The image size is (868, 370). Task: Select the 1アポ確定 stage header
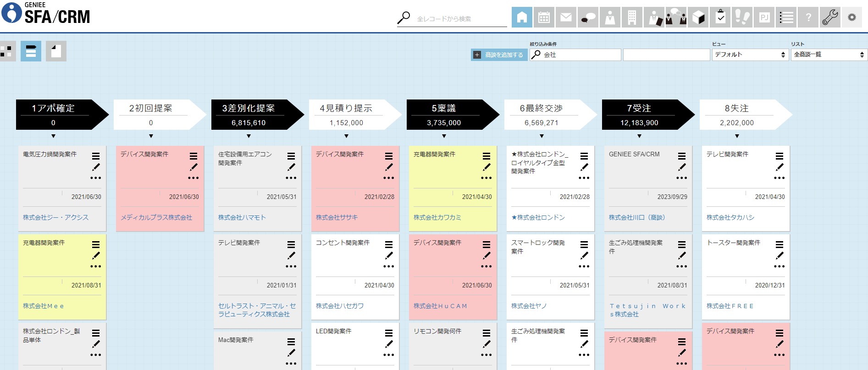(62, 115)
